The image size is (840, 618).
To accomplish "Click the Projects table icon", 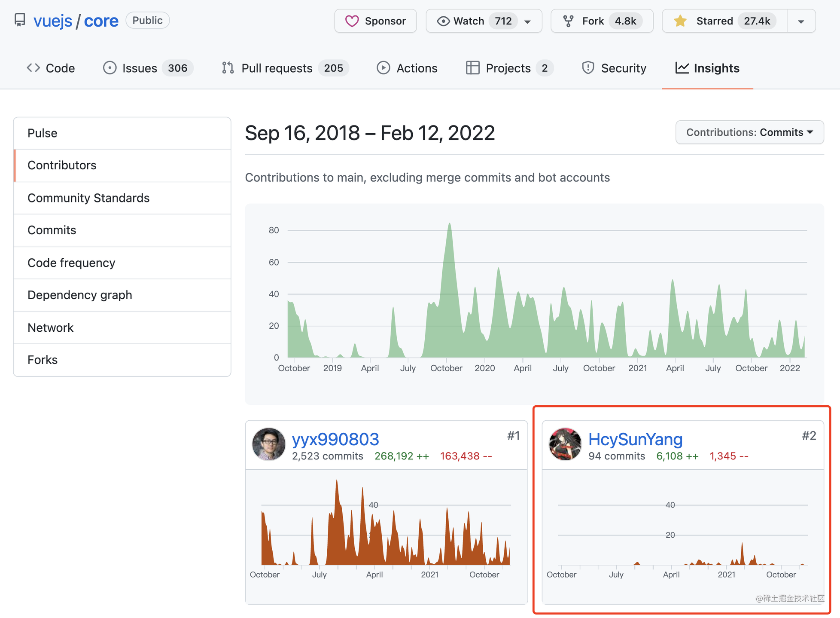I will click(472, 68).
